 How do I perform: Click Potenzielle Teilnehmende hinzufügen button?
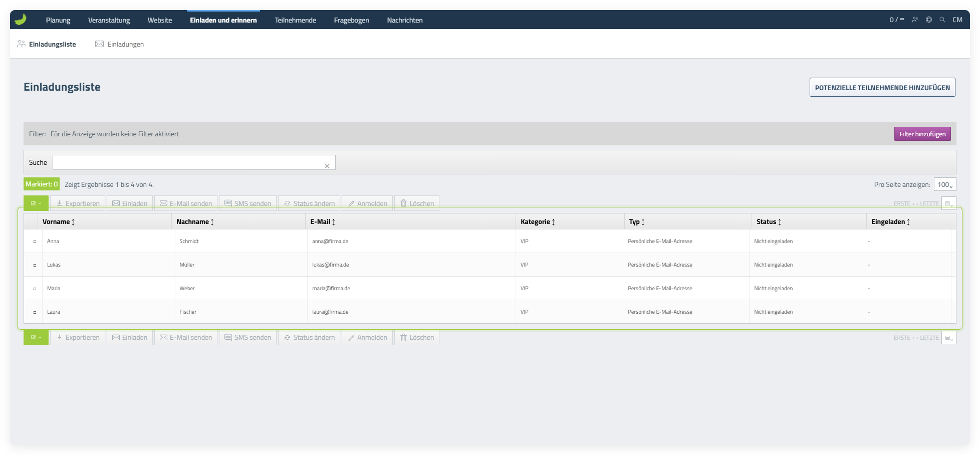pyautogui.click(x=882, y=87)
